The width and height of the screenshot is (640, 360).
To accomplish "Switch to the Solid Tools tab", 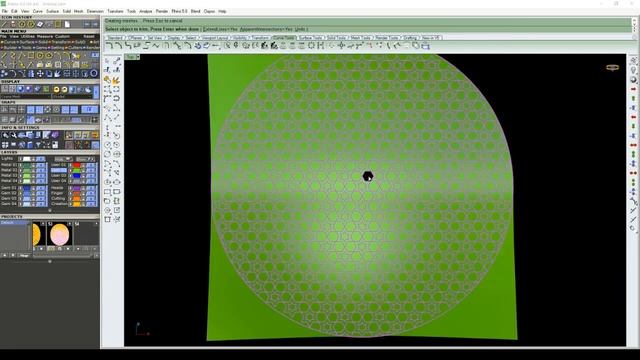I will 336,38.
